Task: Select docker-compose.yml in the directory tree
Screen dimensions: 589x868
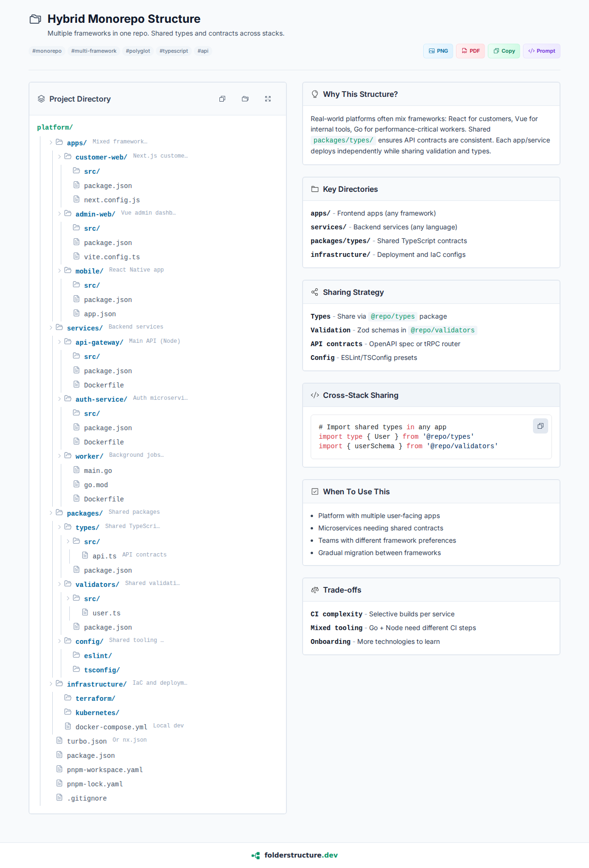Action: [x=111, y=727]
